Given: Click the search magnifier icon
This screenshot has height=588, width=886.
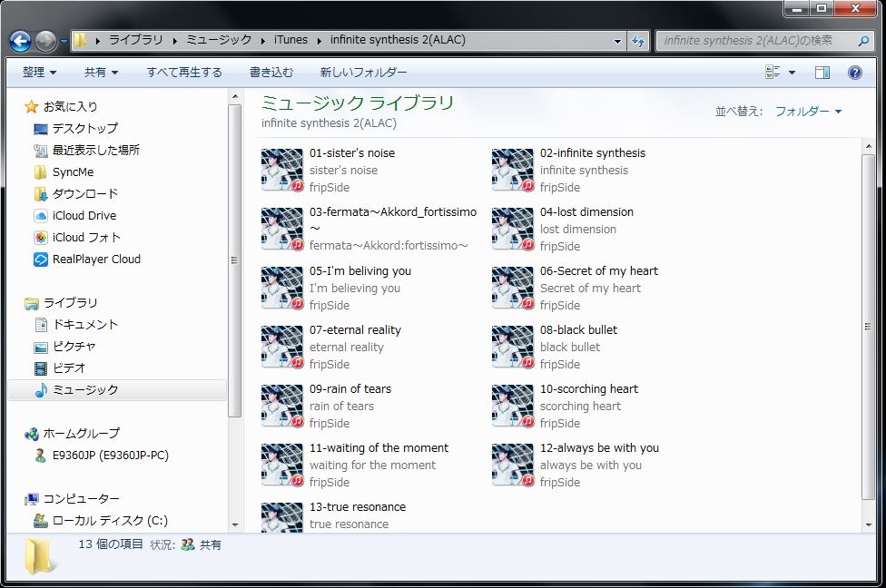Looking at the screenshot, I should (862, 41).
